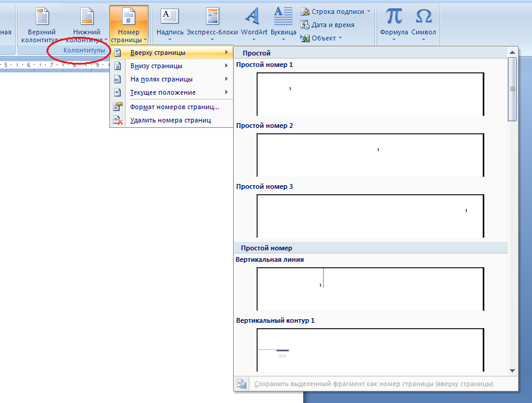Viewport: 532px width, 403px height.
Task: Open the Надпись text box tool
Action: (170, 17)
